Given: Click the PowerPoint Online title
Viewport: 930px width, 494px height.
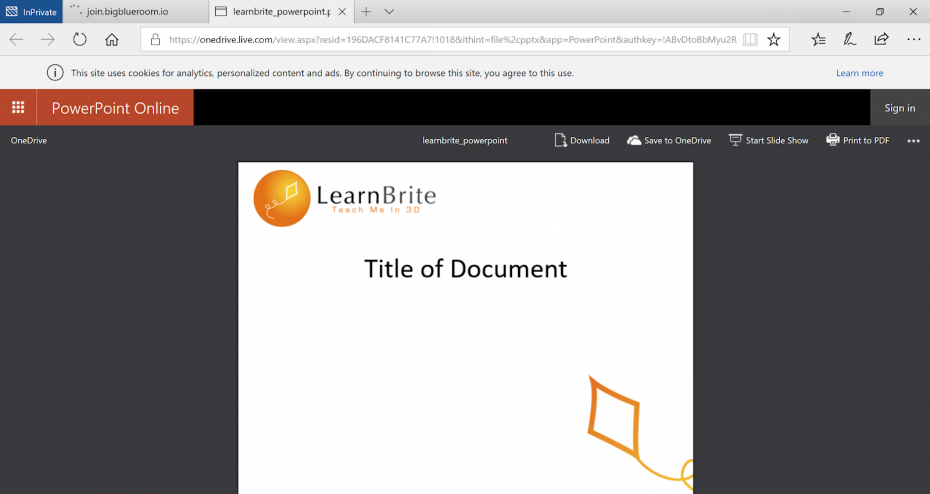Looking at the screenshot, I should pyautogui.click(x=115, y=108).
